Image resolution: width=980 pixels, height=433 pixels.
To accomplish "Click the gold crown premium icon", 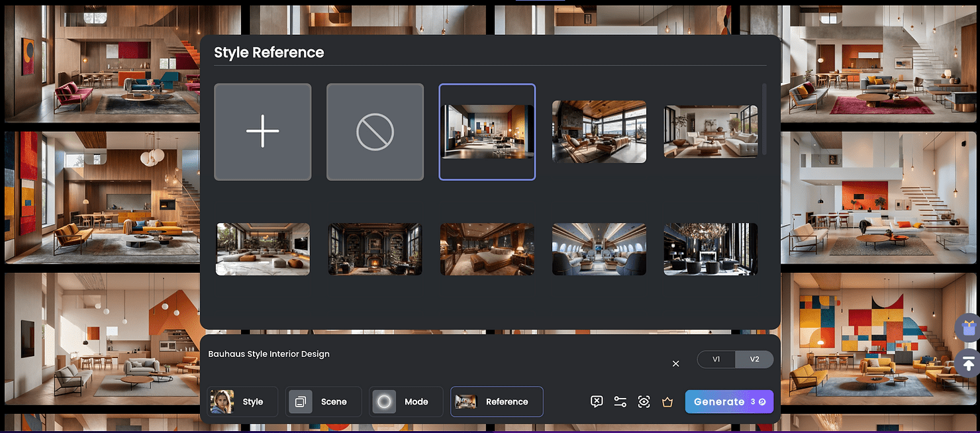I will [667, 402].
